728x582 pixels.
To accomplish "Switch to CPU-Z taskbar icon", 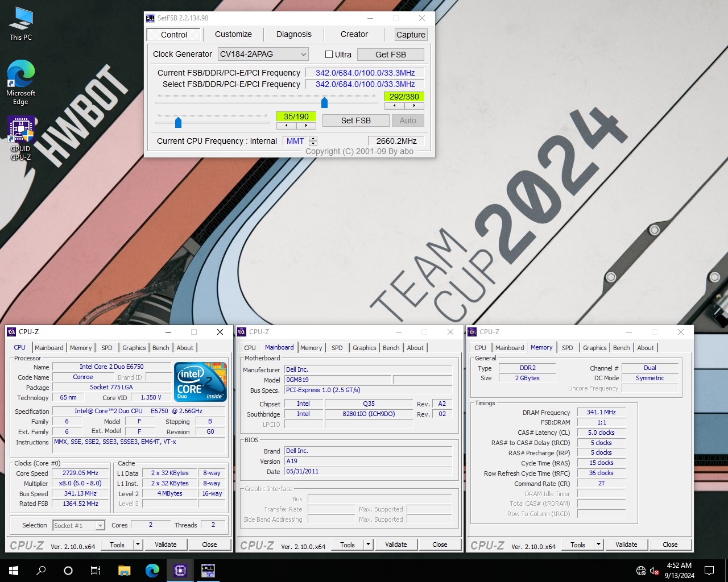I will tap(180, 570).
